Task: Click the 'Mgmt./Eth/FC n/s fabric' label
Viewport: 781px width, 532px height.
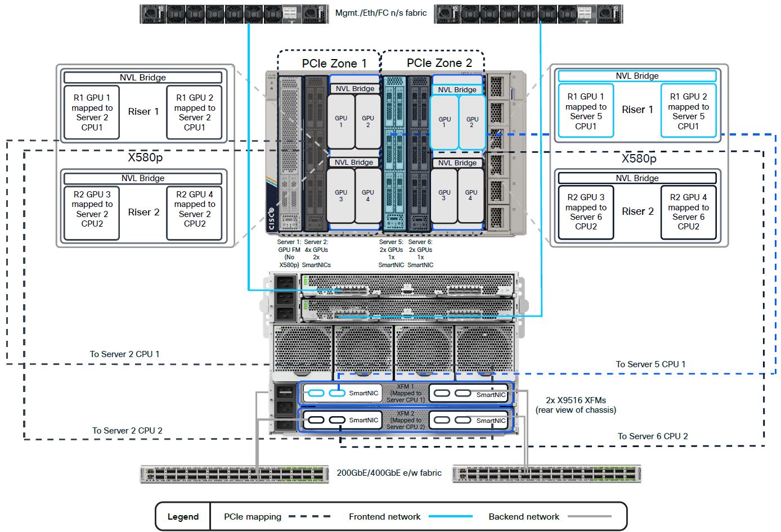Action: pyautogui.click(x=381, y=13)
